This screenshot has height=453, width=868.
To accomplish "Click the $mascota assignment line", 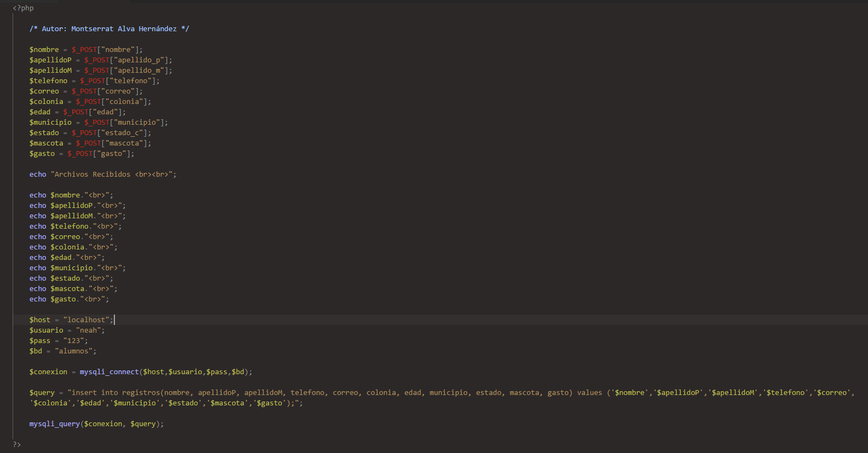I will pyautogui.click(x=90, y=143).
